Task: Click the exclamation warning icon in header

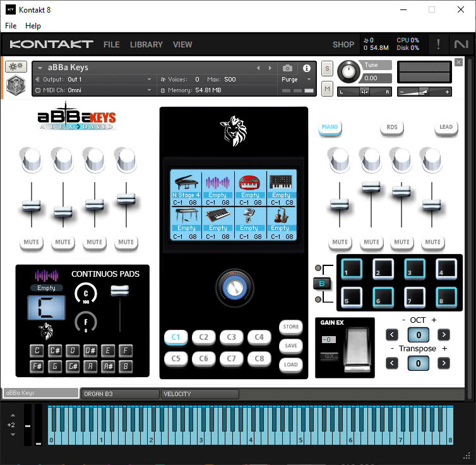Action: (438, 44)
